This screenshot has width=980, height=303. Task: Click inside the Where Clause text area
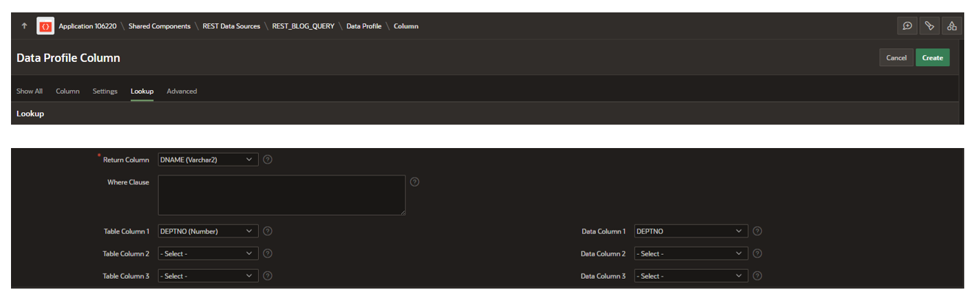pos(281,195)
